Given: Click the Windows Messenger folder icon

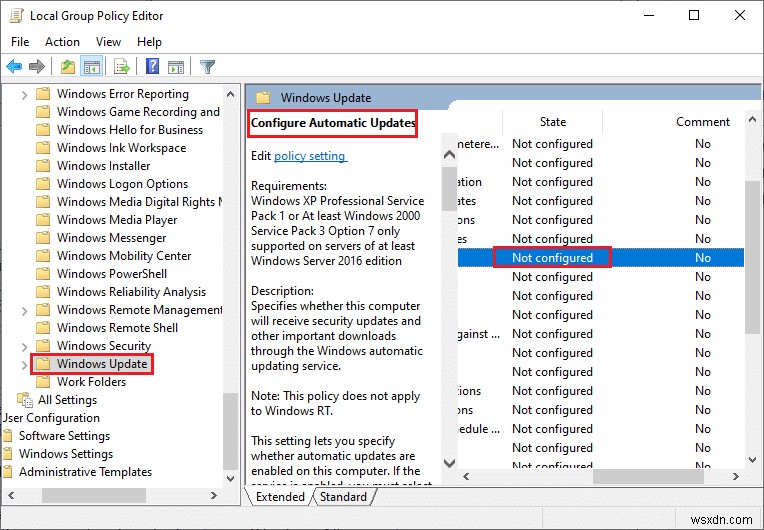Looking at the screenshot, I should click(43, 238).
